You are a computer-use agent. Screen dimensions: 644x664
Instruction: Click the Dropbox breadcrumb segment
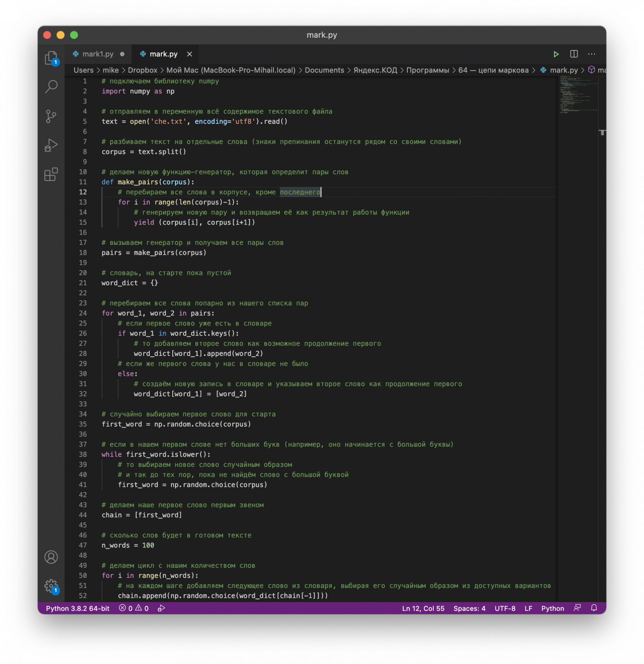coord(142,70)
